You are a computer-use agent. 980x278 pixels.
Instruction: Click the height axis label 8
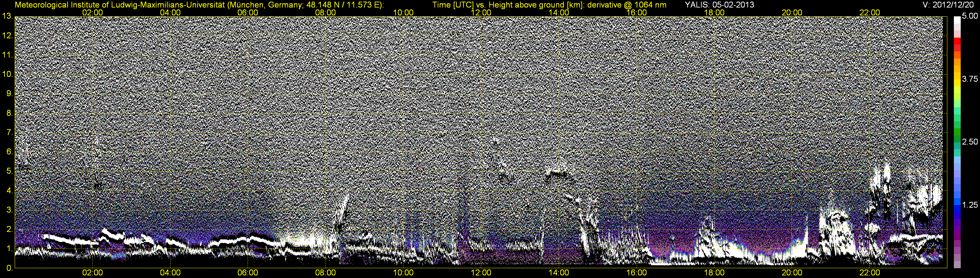[9, 113]
